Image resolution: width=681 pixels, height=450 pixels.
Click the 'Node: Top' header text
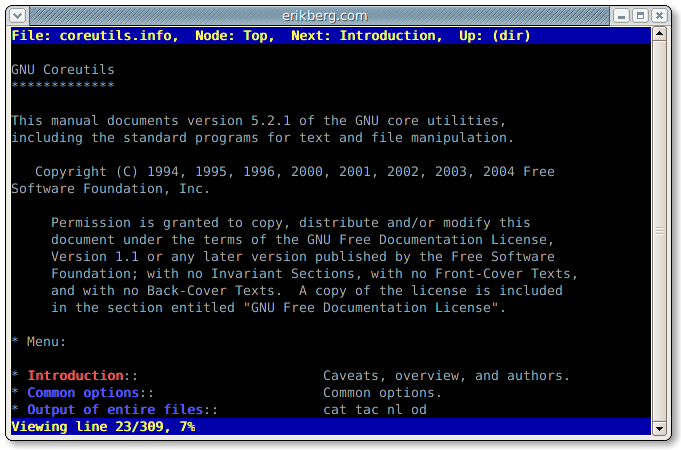(235, 36)
